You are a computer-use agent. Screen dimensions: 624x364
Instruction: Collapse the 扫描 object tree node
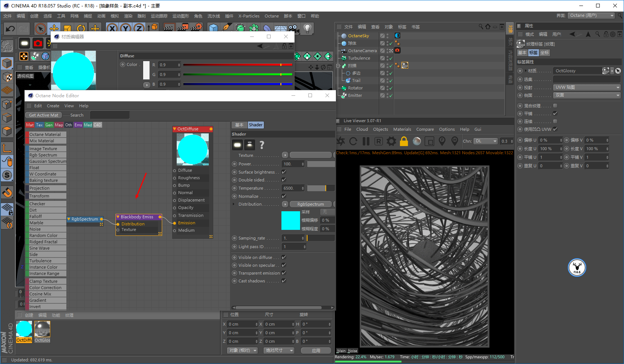(338, 66)
